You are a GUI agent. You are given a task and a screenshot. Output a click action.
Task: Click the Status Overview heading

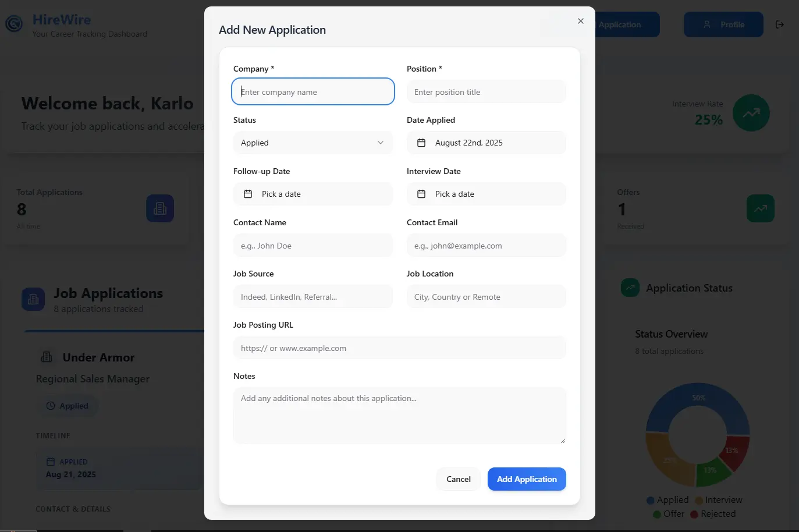(x=672, y=334)
